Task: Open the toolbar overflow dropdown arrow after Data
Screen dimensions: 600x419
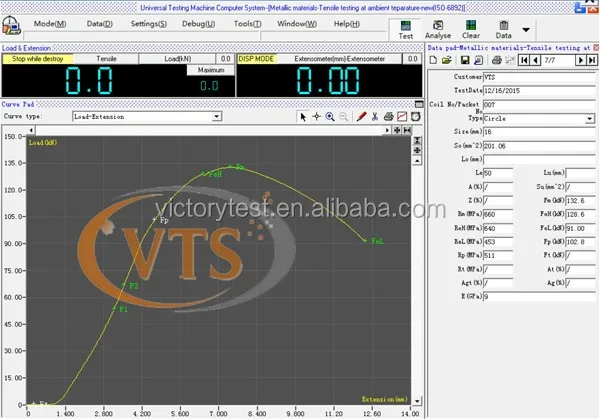Action: (526, 30)
